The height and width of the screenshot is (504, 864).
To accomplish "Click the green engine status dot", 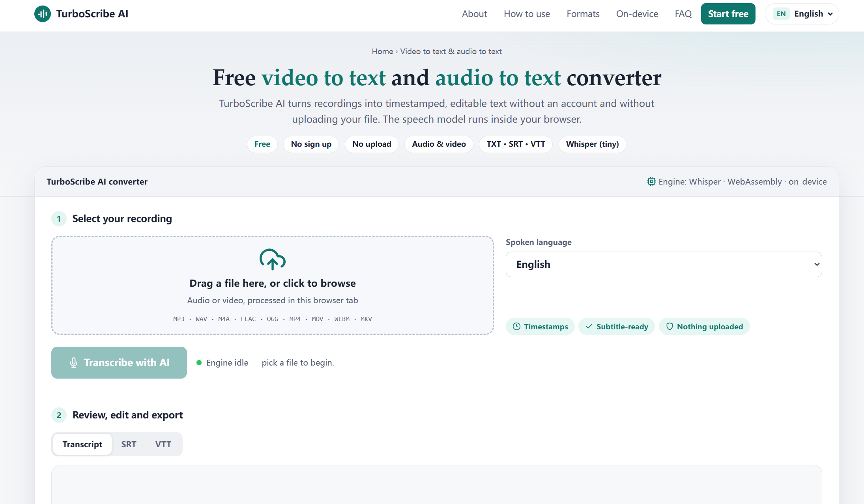I will point(199,363).
